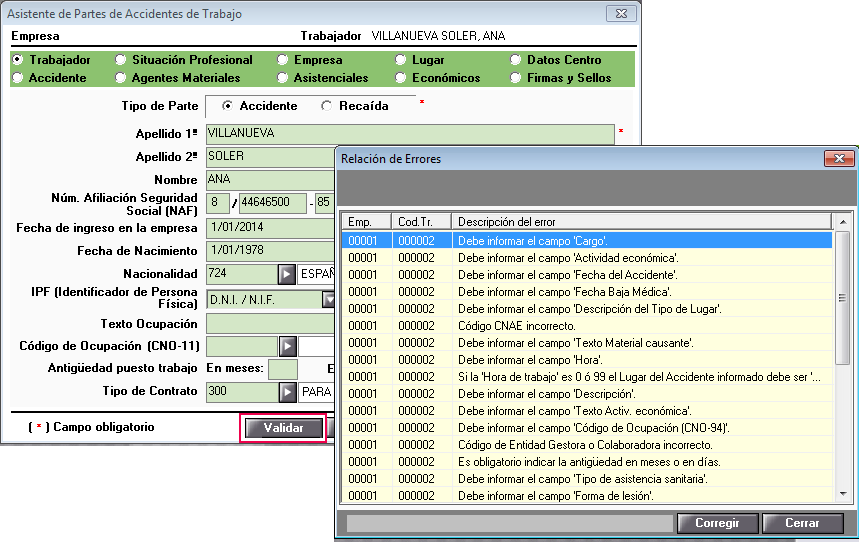Click the Antigüedad En meses field

pyautogui.click(x=283, y=369)
